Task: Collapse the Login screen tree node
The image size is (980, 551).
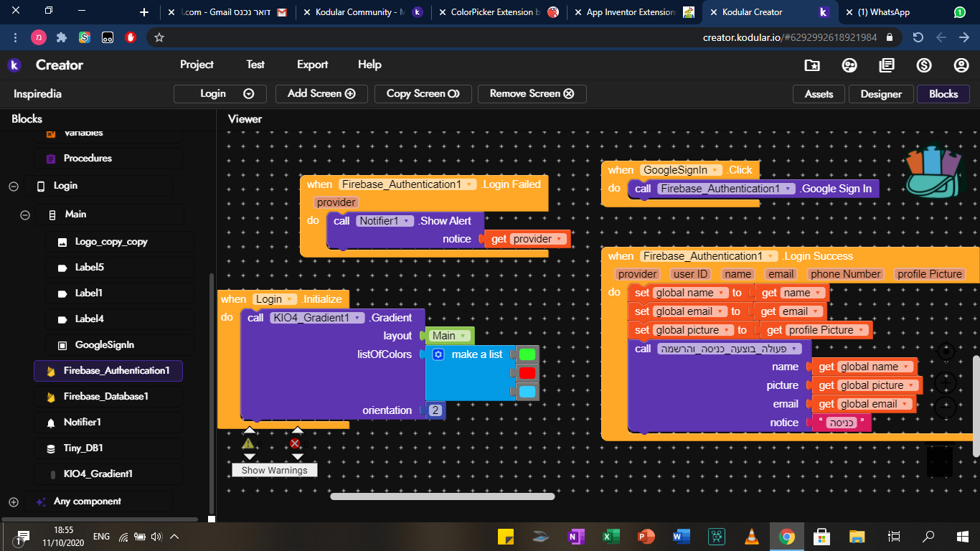Action: click(x=14, y=186)
